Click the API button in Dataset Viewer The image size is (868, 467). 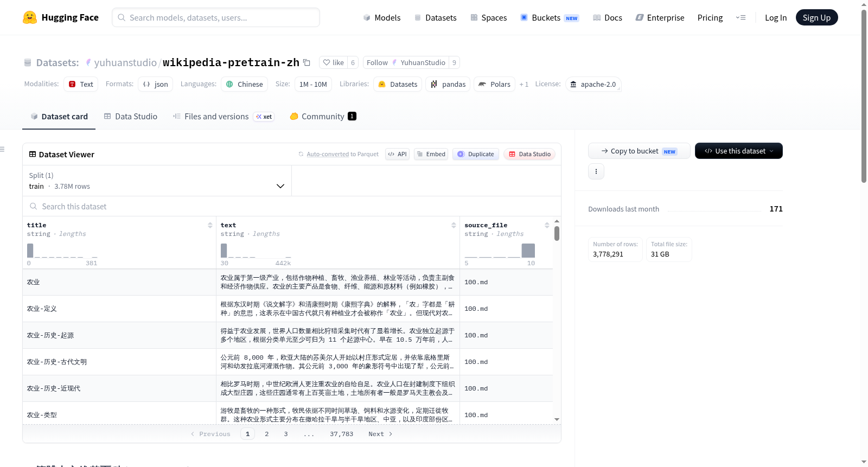[x=397, y=154]
